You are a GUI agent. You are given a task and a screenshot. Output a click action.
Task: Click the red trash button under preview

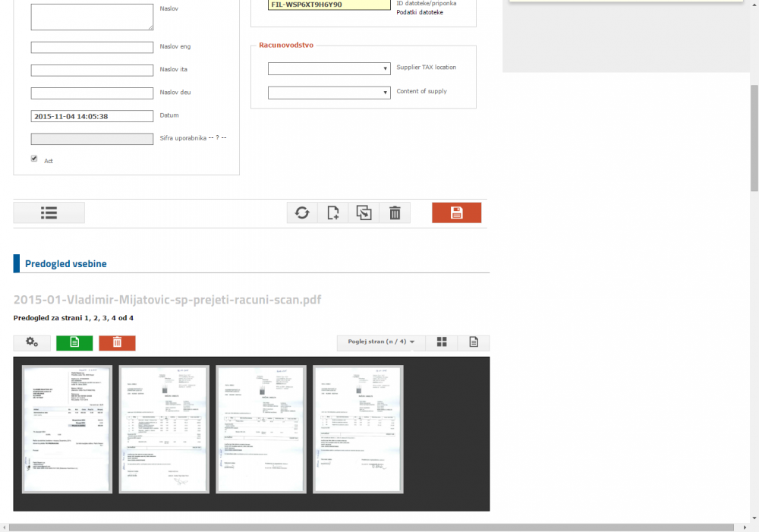117,343
